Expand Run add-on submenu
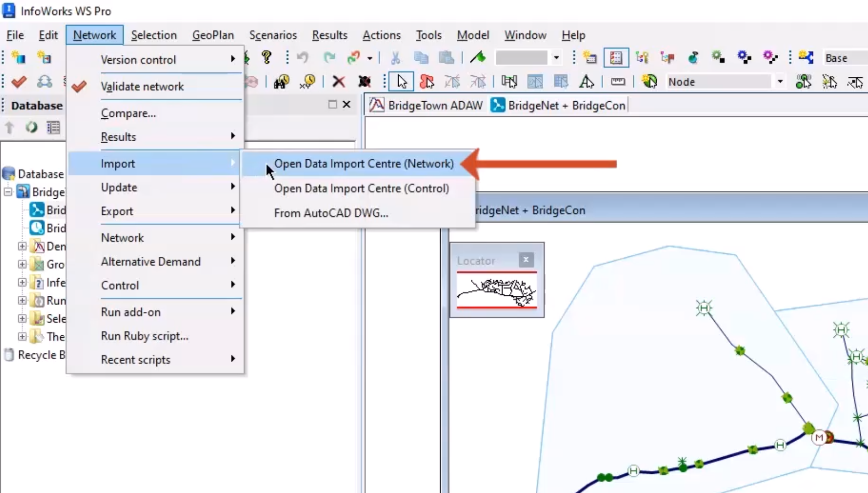 pos(156,312)
